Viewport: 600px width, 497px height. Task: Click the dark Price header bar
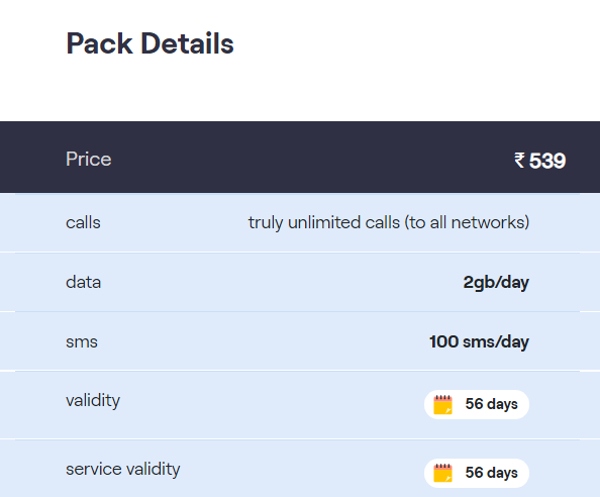pyautogui.click(x=300, y=157)
